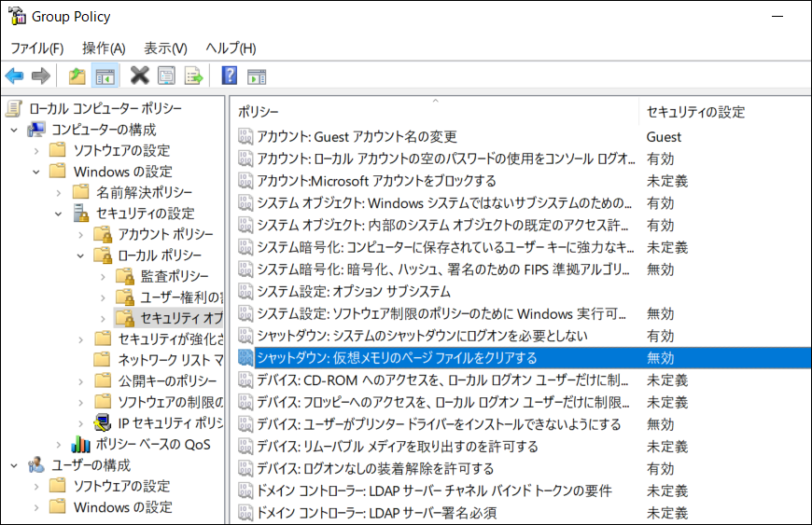The height and width of the screenshot is (525, 812).
Task: Click policy icon of Microsoft アカウントをブロックする
Action: tap(245, 181)
